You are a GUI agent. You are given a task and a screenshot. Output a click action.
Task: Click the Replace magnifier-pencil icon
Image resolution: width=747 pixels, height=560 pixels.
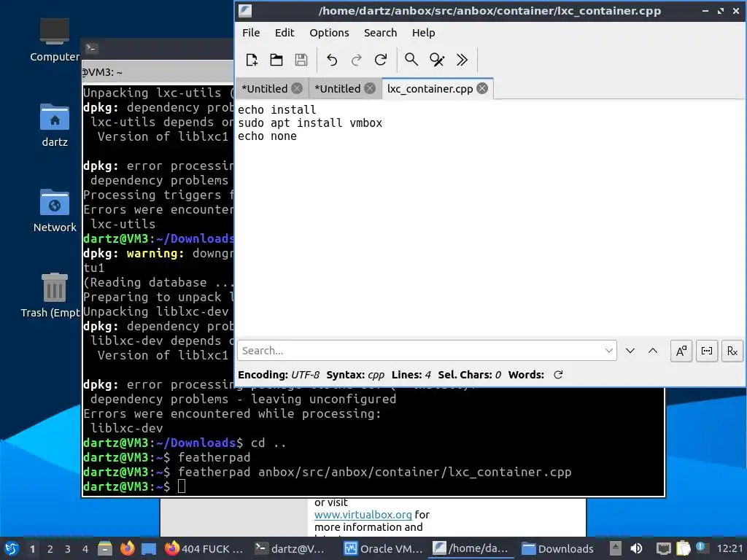point(437,60)
